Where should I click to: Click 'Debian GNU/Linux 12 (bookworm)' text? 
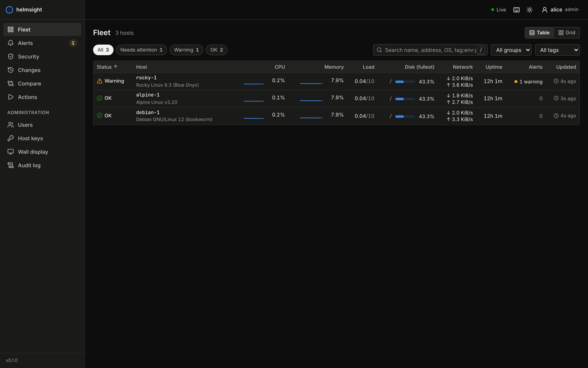tap(174, 120)
